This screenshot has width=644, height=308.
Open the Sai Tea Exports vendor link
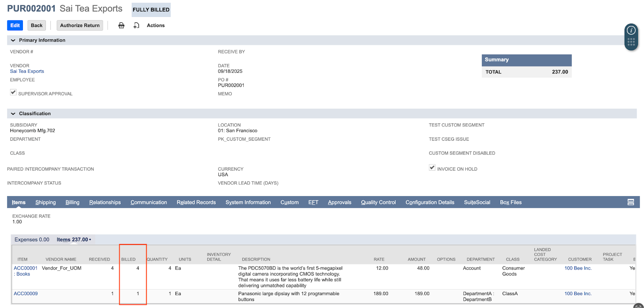pos(27,71)
